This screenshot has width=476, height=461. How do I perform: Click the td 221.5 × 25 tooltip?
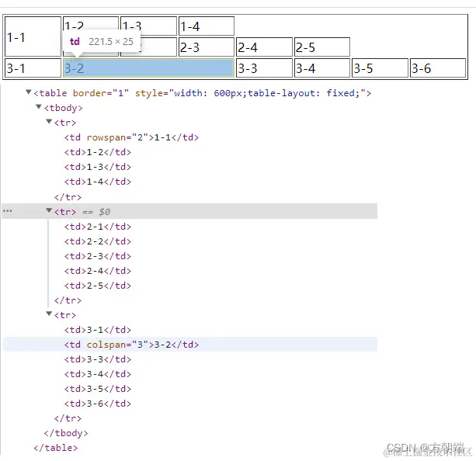click(x=102, y=41)
